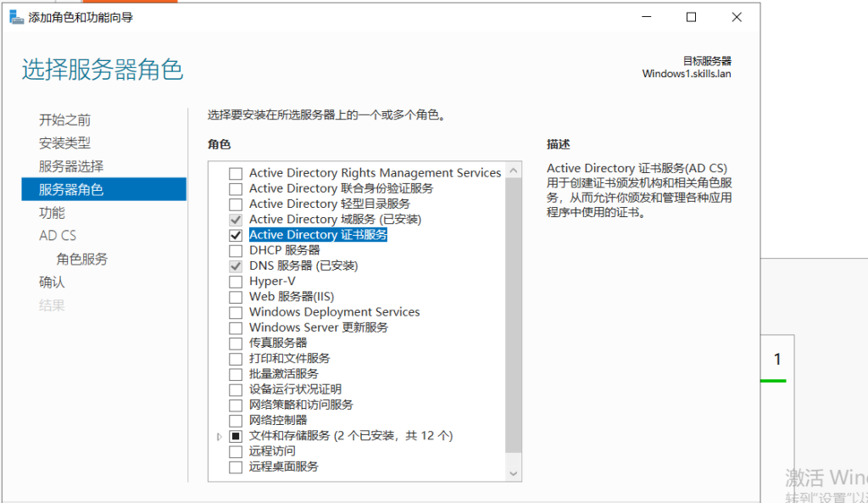Check the 远程桌面服务 checkbox
The image size is (868, 503).
tap(236, 467)
